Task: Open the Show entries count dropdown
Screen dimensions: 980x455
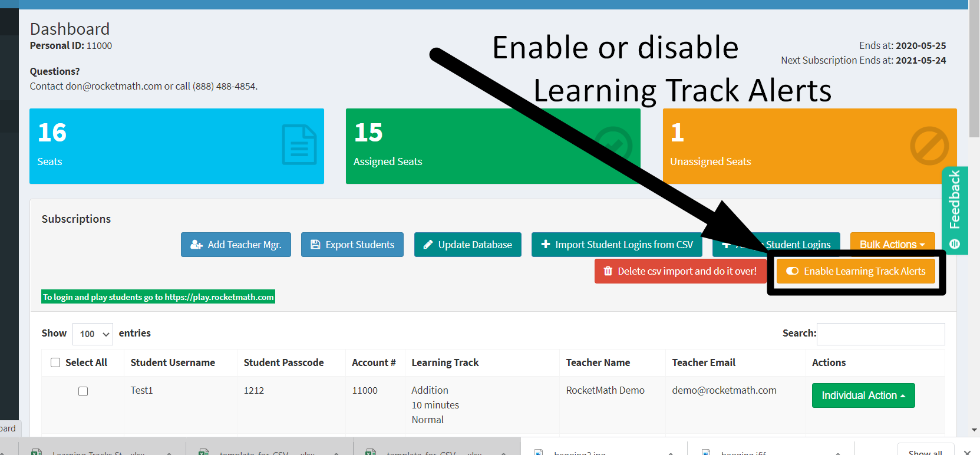Action: (x=93, y=334)
